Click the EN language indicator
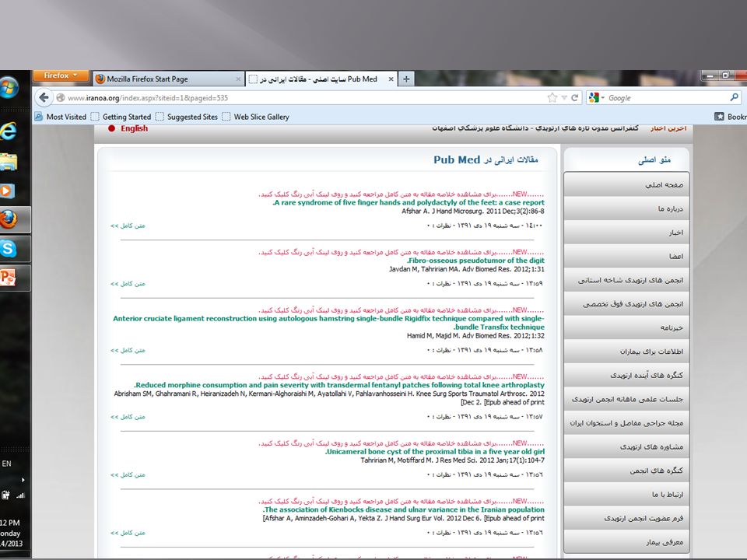The image size is (747, 560). coord(7,464)
